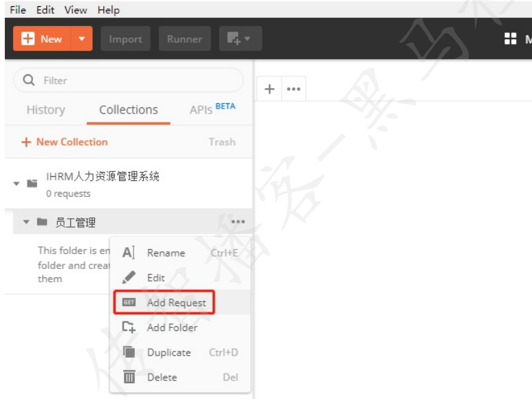Click the 员工管理 folder icon
This screenshot has width=532, height=408.
[x=42, y=222]
